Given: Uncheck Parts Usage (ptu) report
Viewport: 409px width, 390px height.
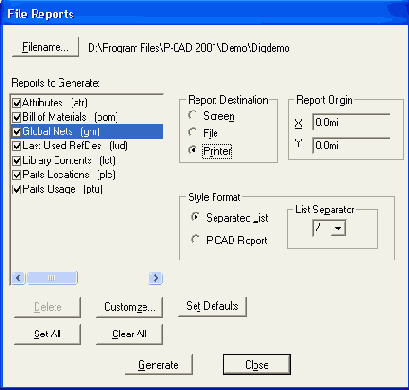Looking at the screenshot, I should tap(17, 189).
